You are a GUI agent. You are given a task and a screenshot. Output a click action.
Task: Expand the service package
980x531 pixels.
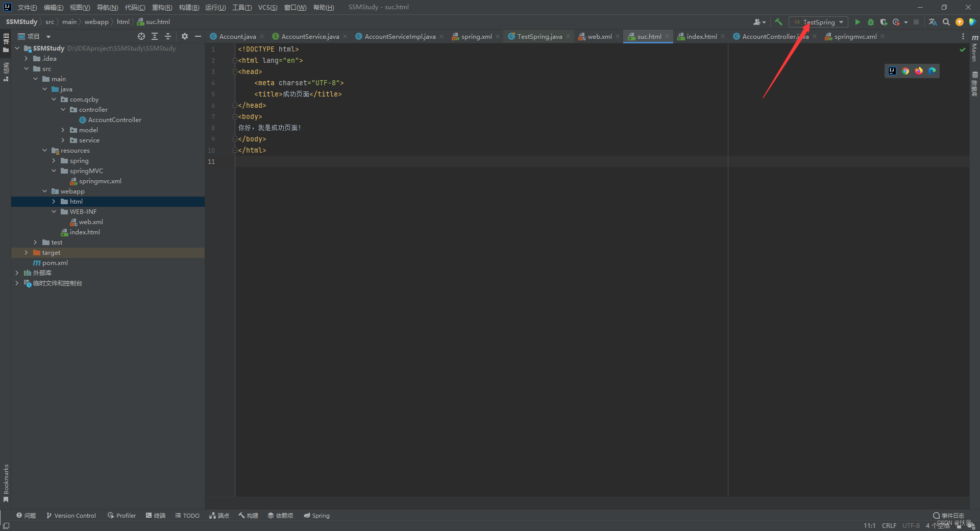[63, 140]
